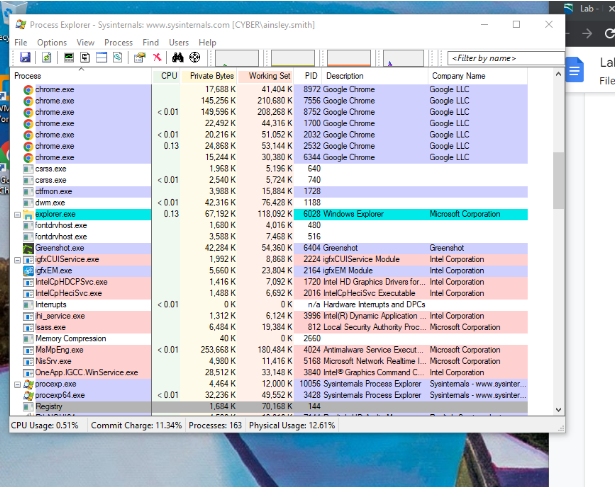Select the Greenshot.exe process icon
The image size is (615, 487).
28,248
